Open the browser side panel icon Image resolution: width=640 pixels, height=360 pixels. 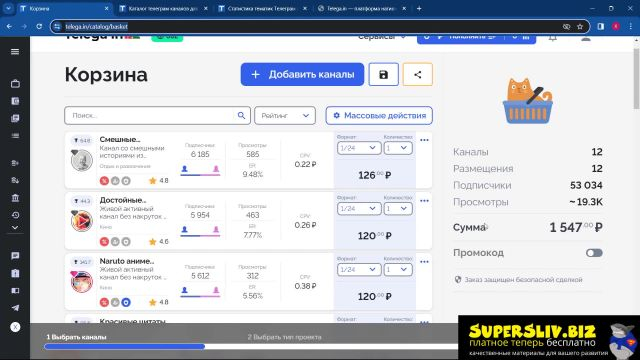pyautogui.click(x=601, y=27)
